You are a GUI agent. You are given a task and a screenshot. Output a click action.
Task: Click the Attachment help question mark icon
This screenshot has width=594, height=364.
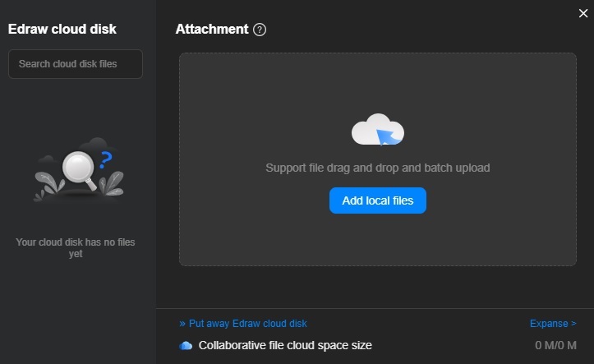point(260,30)
